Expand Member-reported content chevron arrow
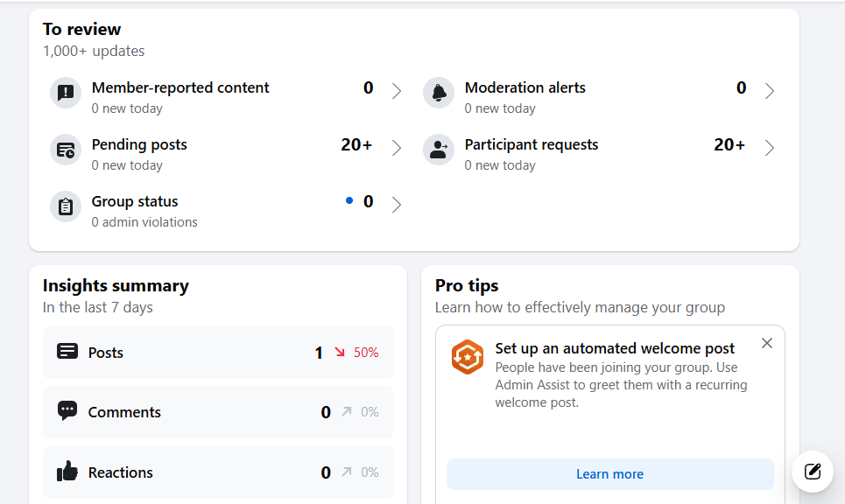This screenshot has width=845, height=504. 397,91
